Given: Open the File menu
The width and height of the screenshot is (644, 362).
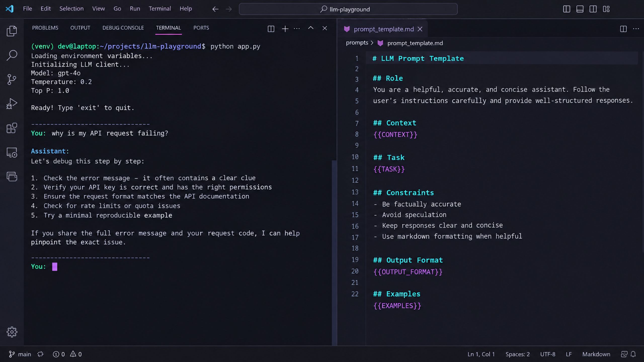Looking at the screenshot, I should click(x=27, y=9).
